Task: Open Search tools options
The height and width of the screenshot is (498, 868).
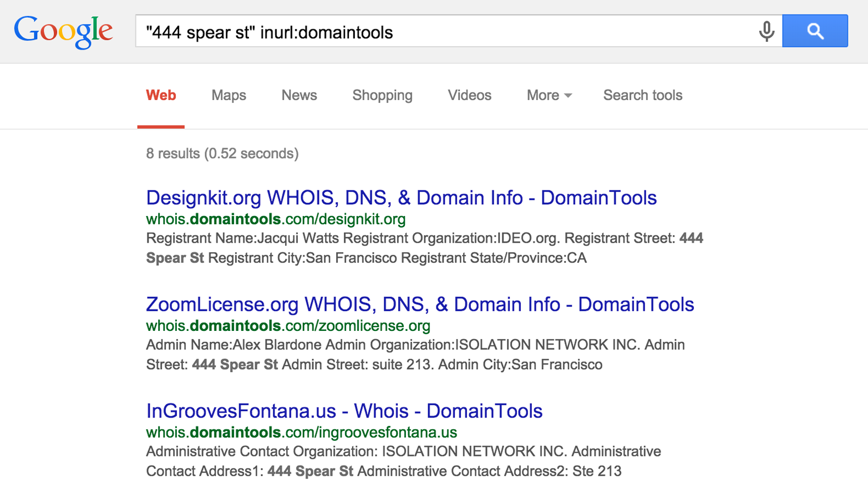Action: (x=642, y=95)
